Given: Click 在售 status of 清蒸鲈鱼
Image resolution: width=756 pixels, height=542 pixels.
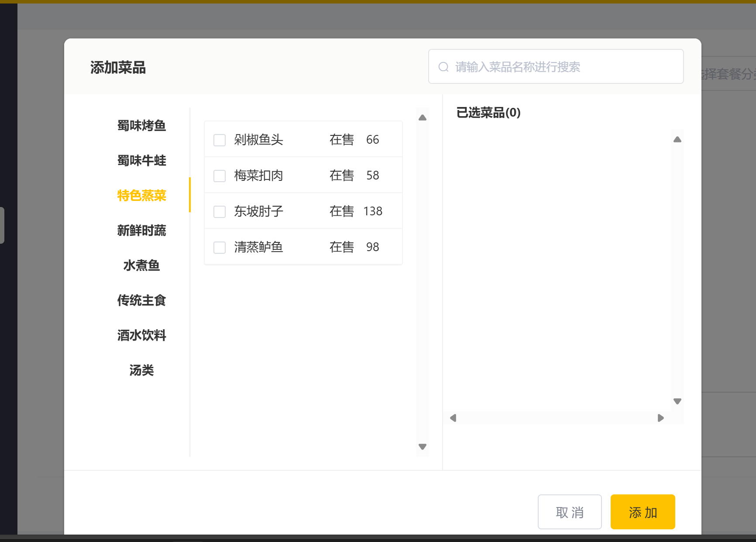Looking at the screenshot, I should (342, 247).
